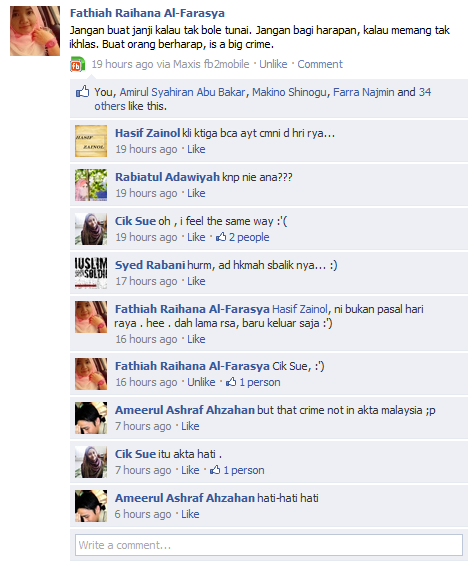Screen dimensions: 475x566
Task: Open the thumbs-up '2 people' like count
Action: coord(243,237)
